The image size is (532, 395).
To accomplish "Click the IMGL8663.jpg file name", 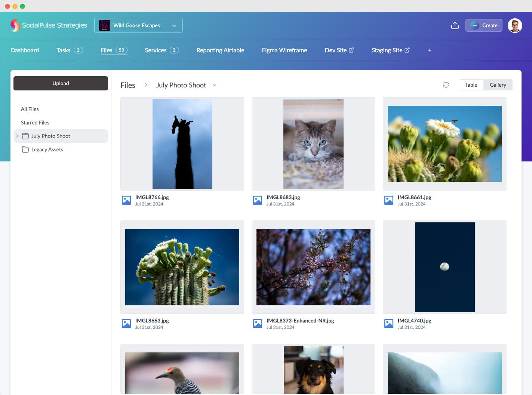I will tap(152, 321).
